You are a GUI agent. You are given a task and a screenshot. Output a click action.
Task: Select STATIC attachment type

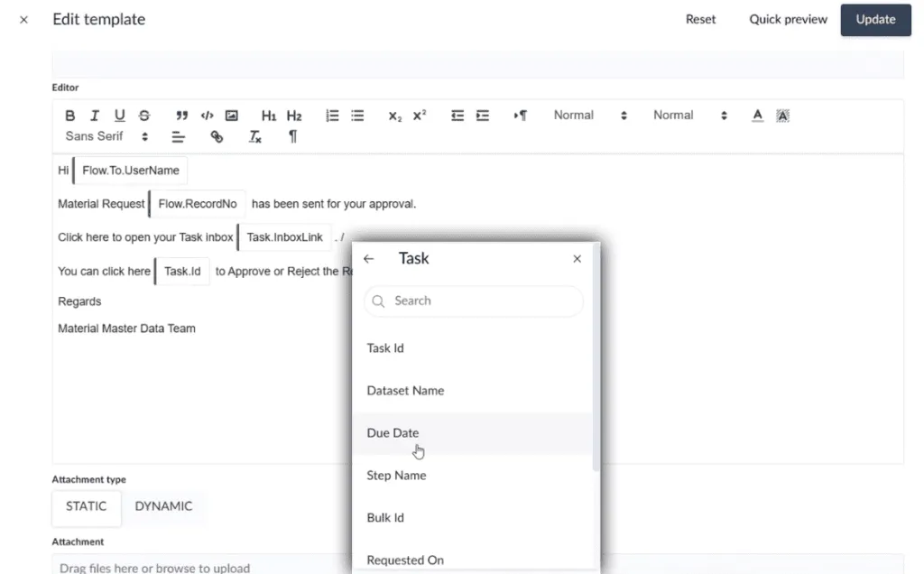coord(87,506)
